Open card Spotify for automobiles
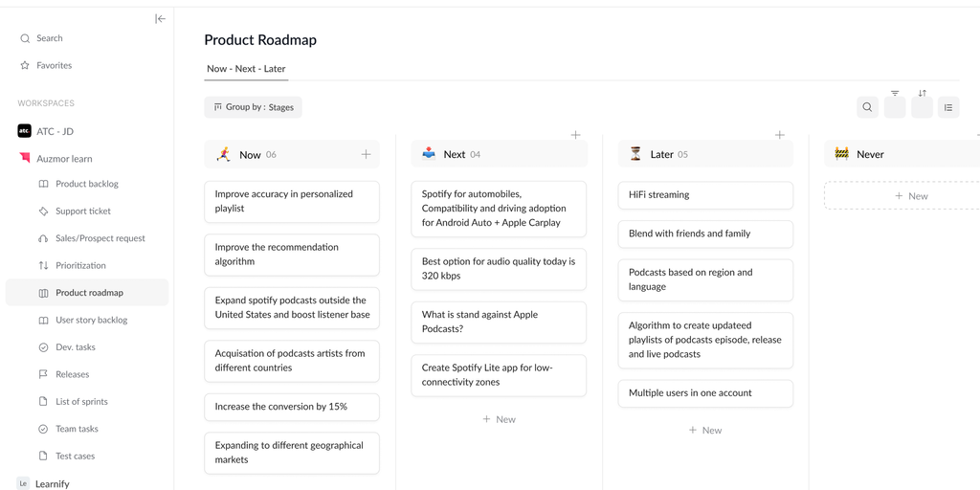The width and height of the screenshot is (980, 490). tap(499, 209)
